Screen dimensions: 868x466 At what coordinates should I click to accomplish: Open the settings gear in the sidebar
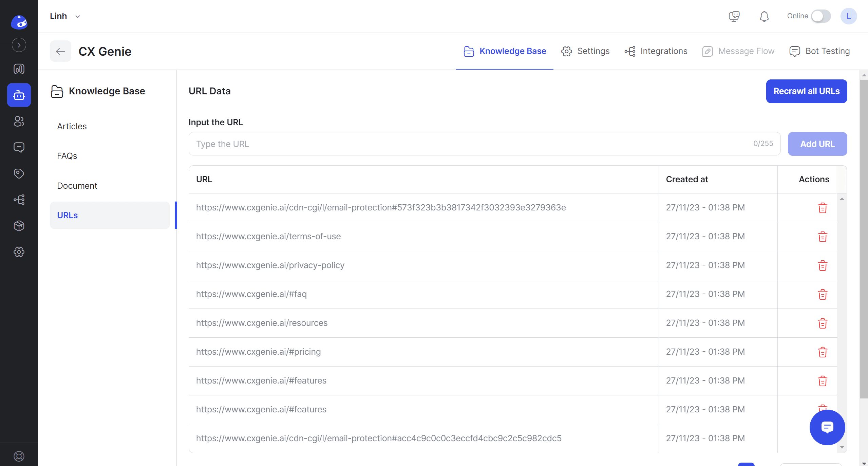19,252
